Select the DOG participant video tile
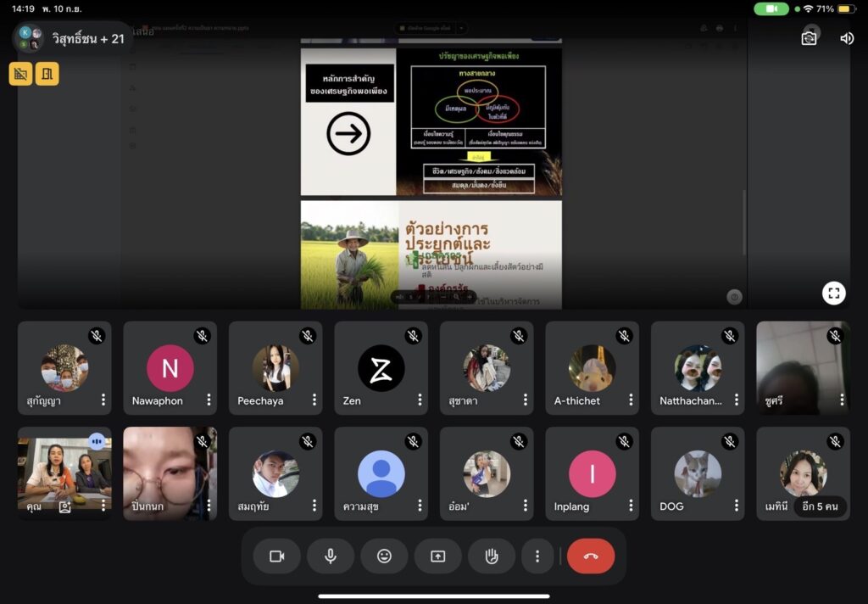Image resolution: width=868 pixels, height=604 pixels. tap(697, 473)
